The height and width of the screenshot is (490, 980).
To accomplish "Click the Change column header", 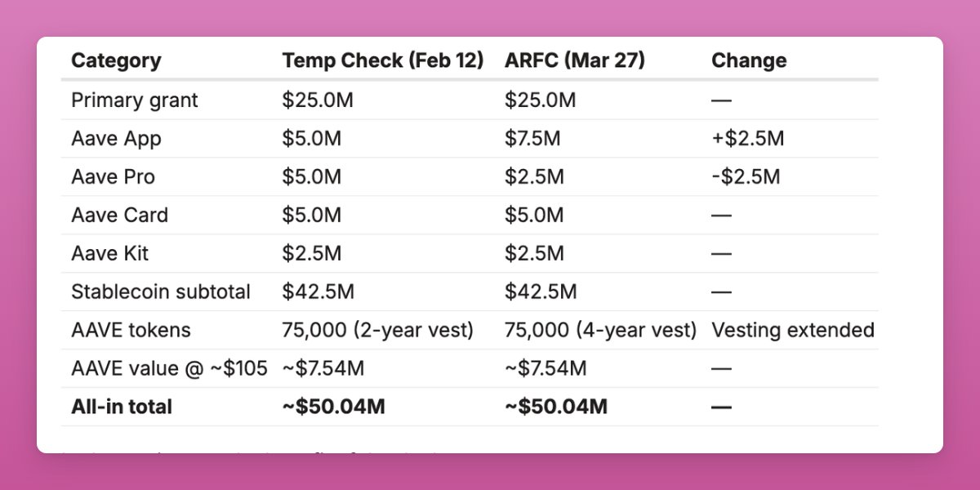I will pos(749,60).
